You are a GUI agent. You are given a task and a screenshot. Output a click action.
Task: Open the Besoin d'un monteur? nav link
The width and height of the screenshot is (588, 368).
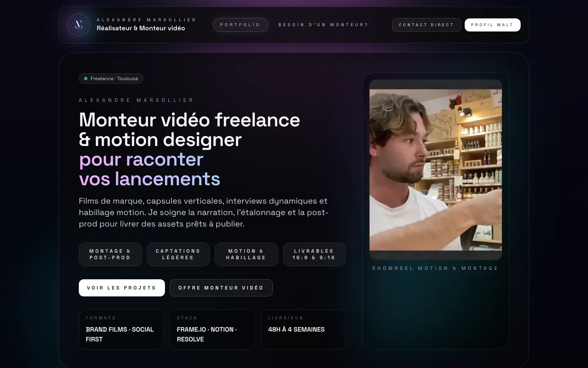pyautogui.click(x=323, y=25)
